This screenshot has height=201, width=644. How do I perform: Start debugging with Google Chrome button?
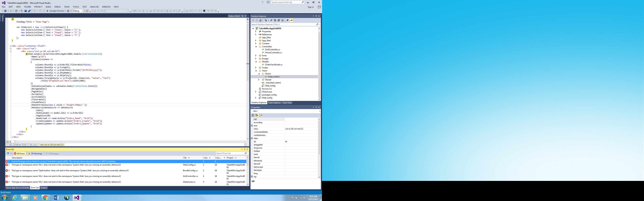[55, 11]
